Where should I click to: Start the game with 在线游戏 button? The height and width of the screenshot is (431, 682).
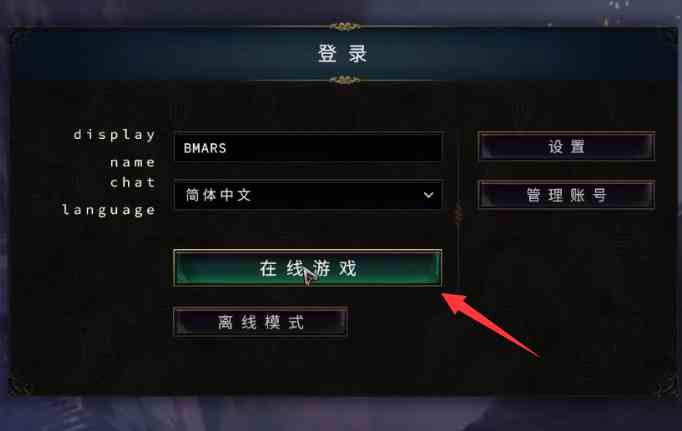click(308, 268)
